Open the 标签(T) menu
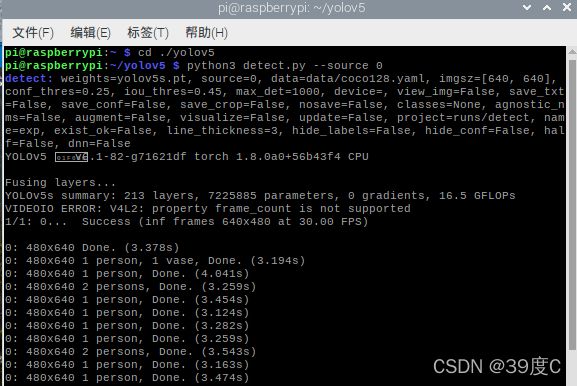Viewport: 577px width, 386px height. point(148,33)
